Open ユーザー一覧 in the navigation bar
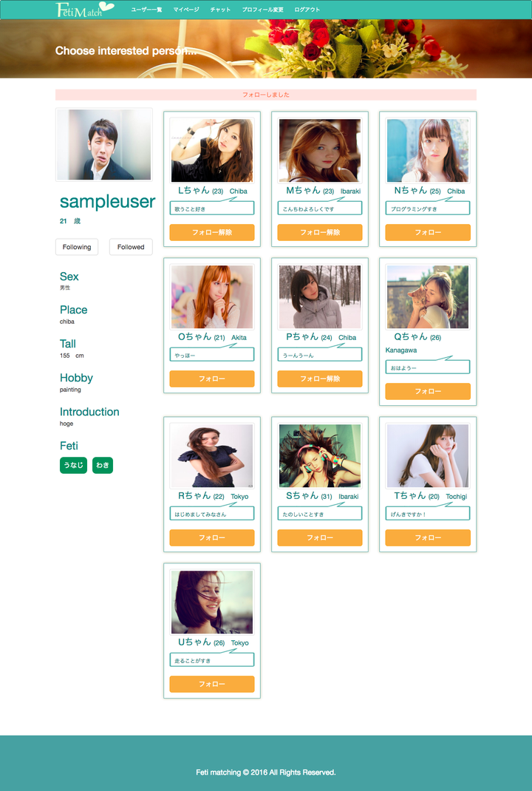Image resolution: width=532 pixels, height=791 pixels. click(146, 10)
